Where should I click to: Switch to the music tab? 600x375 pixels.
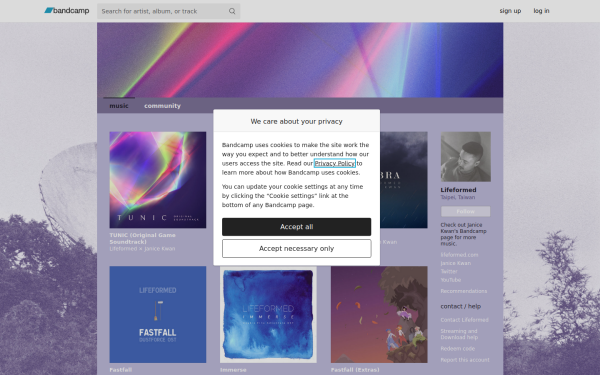point(119,106)
